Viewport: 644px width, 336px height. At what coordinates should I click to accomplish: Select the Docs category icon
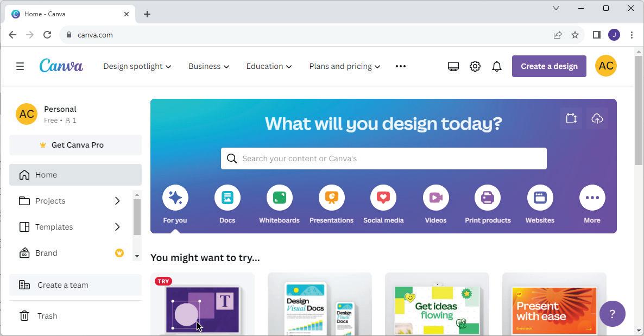click(x=227, y=198)
